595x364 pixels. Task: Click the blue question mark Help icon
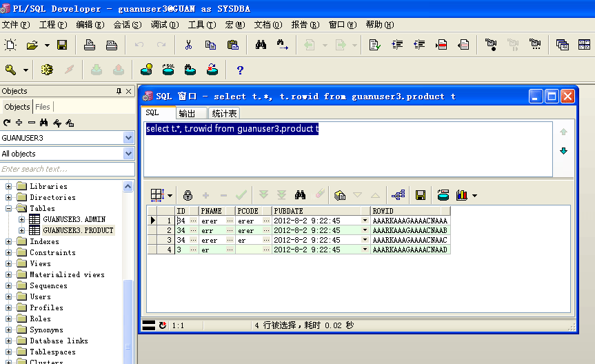click(x=240, y=70)
